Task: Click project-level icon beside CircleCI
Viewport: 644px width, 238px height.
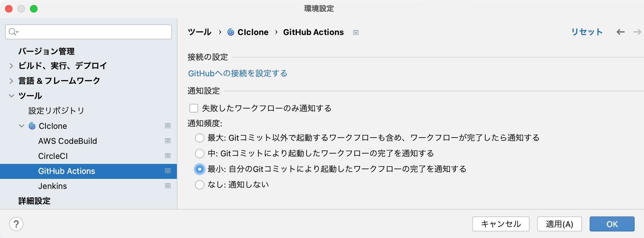Action: point(168,156)
